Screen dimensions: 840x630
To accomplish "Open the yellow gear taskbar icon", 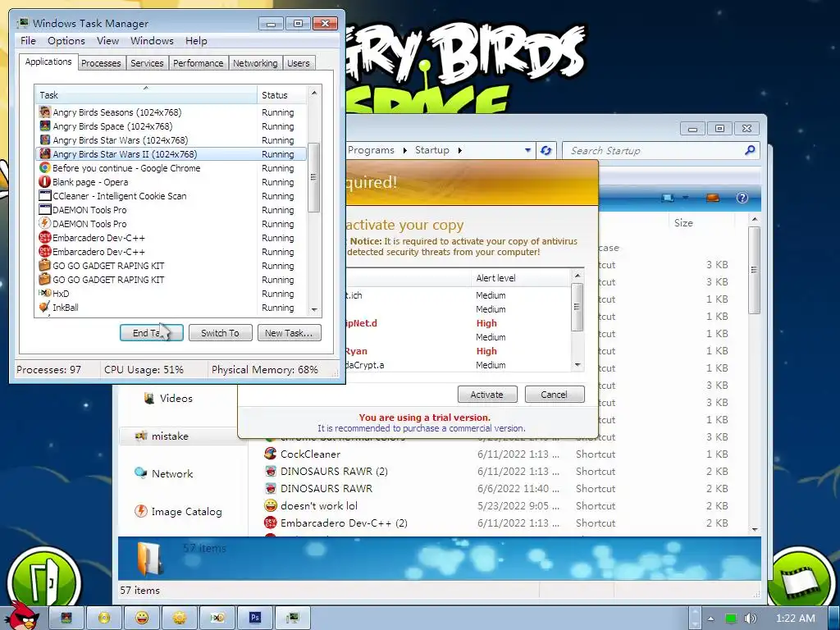I will [x=179, y=618].
